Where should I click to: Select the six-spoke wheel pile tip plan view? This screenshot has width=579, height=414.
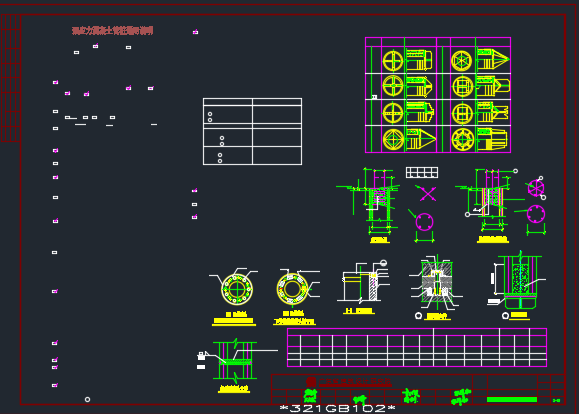pyautogui.click(x=462, y=61)
